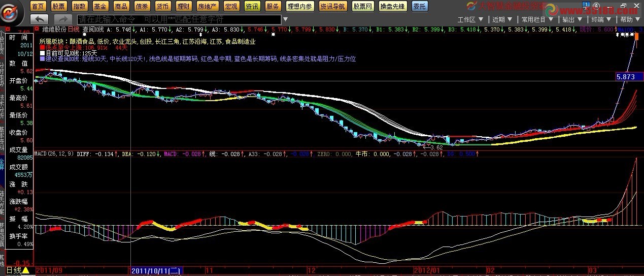Click the 最高价 label

pyautogui.click(x=18, y=98)
